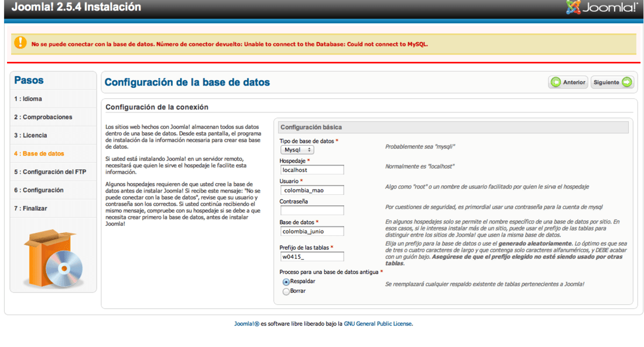The image size is (644, 347).
Task: Select the Respaldar radio button
Action: pyautogui.click(x=286, y=282)
